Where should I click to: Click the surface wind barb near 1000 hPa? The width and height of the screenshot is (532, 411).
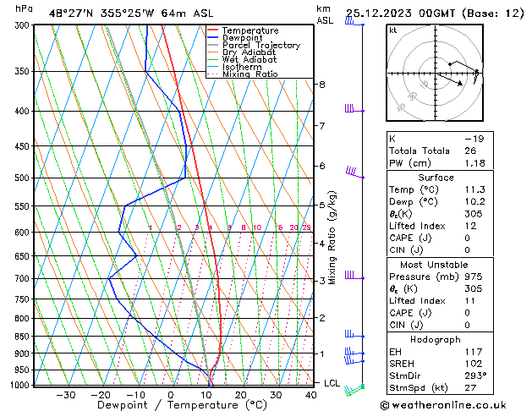click(x=354, y=390)
